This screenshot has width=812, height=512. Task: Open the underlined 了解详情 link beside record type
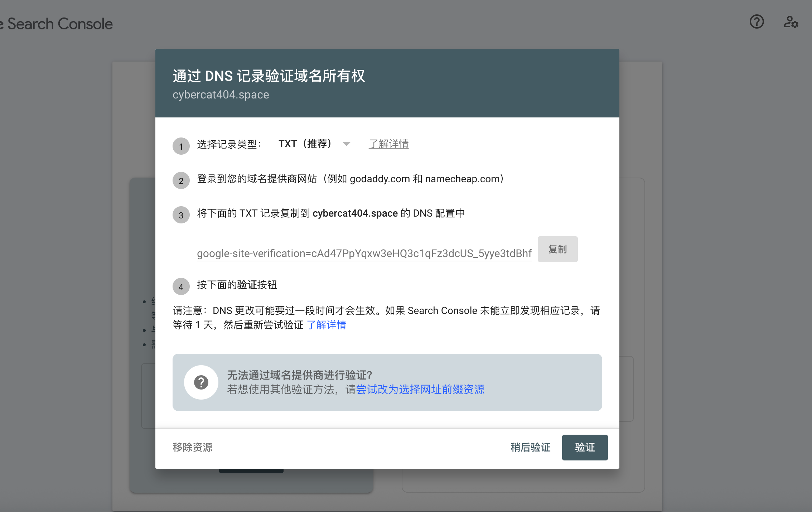(388, 144)
